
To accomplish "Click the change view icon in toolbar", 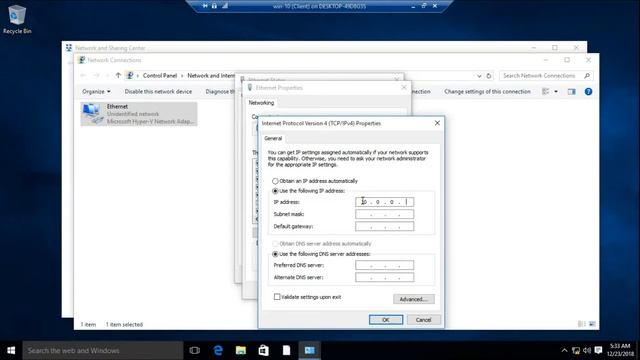I will coord(545,91).
